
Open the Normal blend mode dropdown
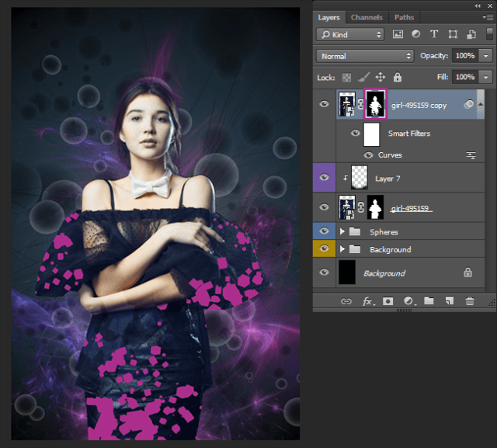coord(365,56)
